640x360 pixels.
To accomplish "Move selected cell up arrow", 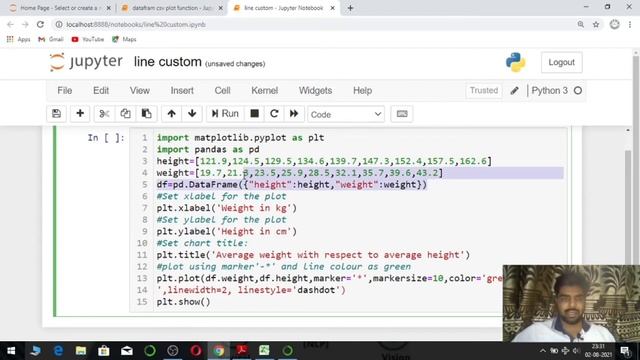I will 171,114.
